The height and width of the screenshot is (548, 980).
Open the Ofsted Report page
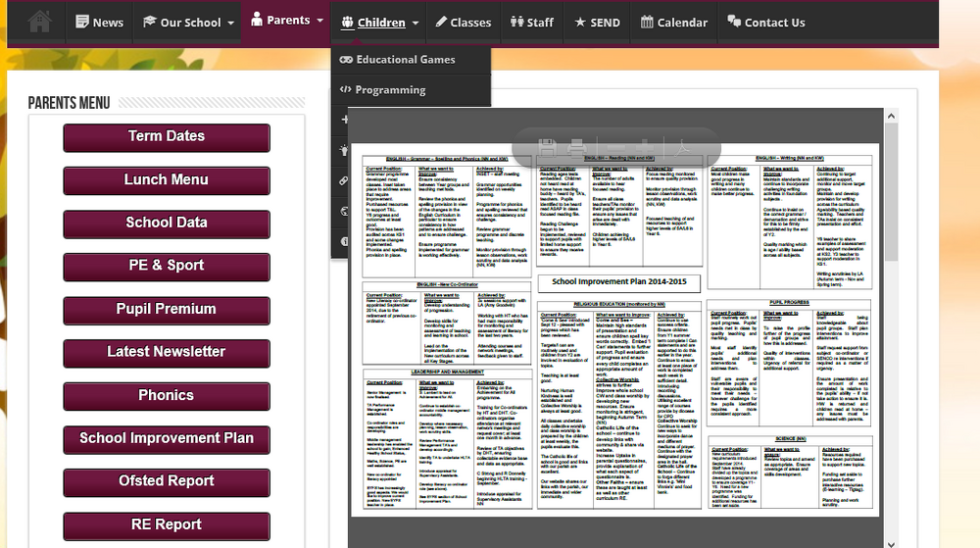coord(167,482)
